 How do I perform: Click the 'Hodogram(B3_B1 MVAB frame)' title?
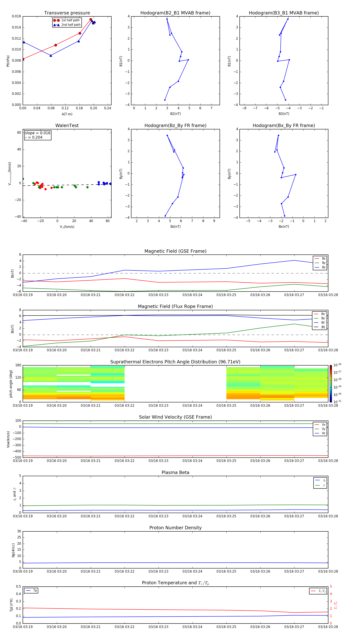click(x=284, y=13)
